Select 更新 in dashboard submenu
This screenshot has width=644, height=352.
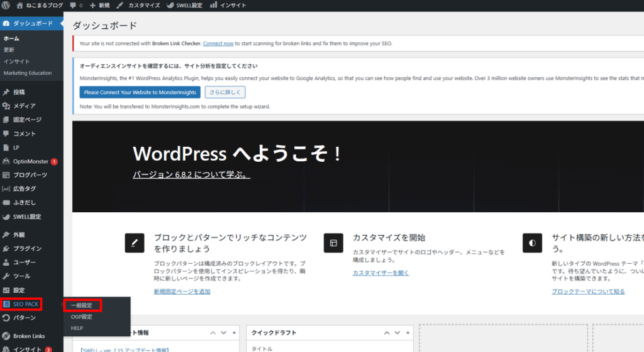9,50
